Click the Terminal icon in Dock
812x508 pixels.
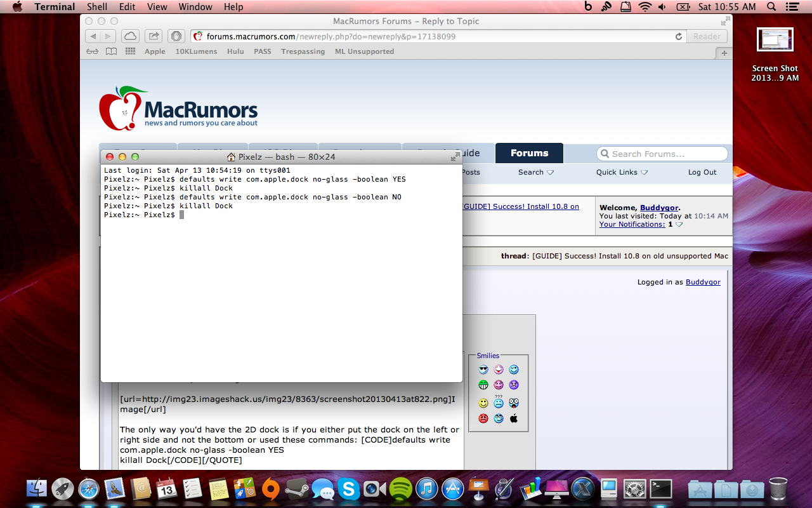pos(660,488)
